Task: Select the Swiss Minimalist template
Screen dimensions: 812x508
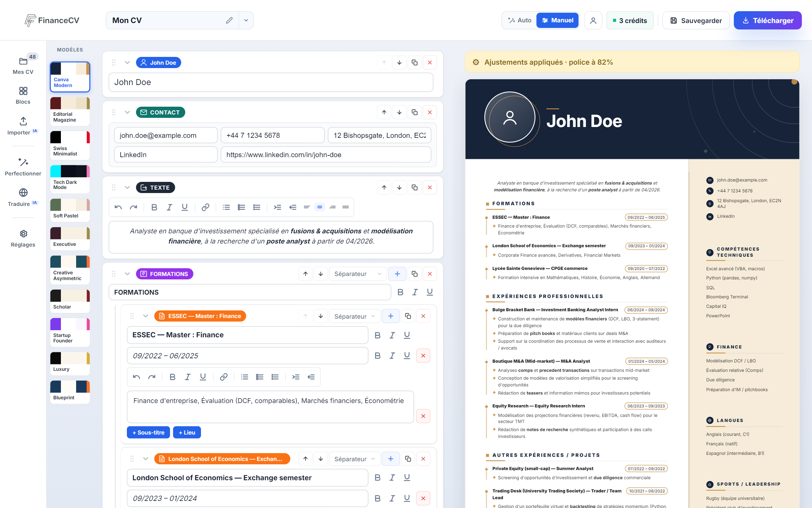Action: [x=70, y=145]
